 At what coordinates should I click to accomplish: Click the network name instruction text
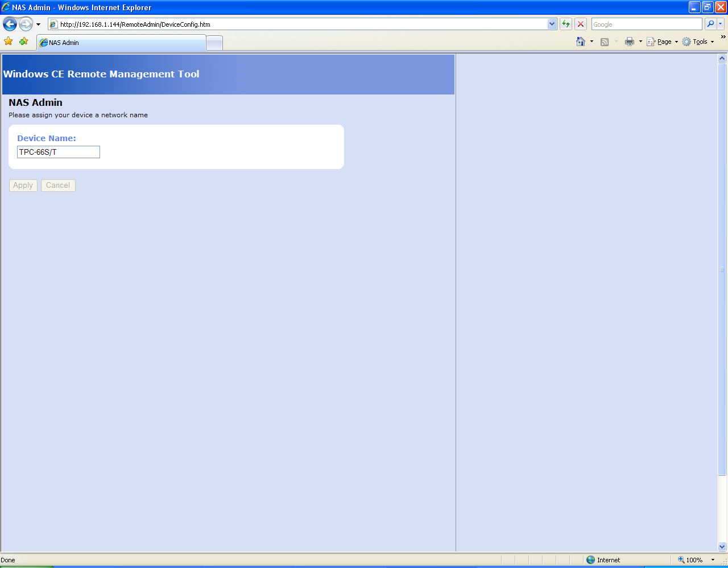point(78,115)
